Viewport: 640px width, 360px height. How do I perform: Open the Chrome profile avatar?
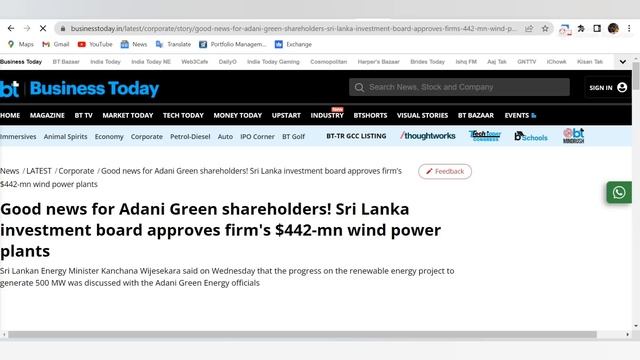613,29
